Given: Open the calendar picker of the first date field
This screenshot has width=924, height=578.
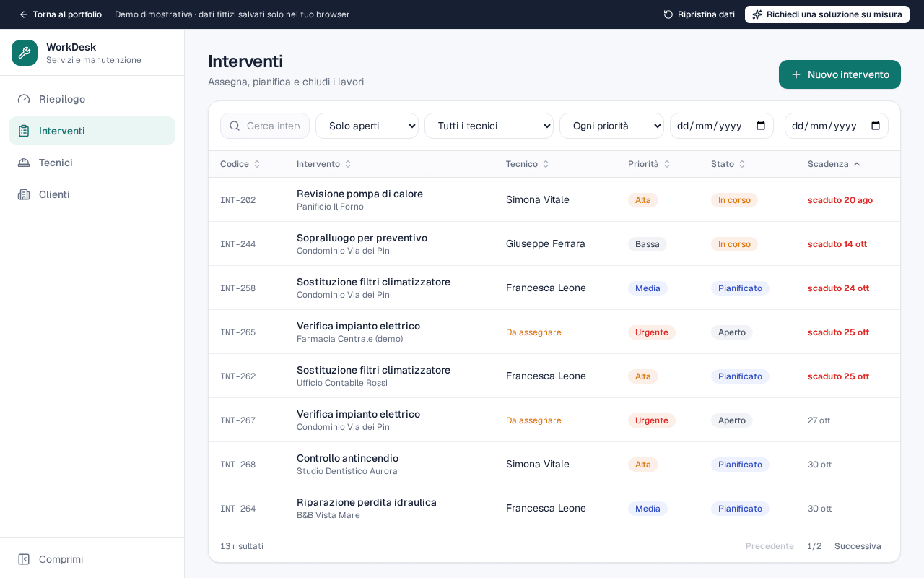Looking at the screenshot, I should [x=761, y=126].
